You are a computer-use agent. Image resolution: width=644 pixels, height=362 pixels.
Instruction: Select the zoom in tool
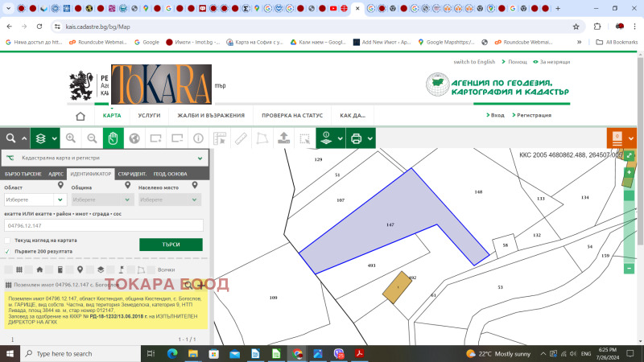pos(71,138)
